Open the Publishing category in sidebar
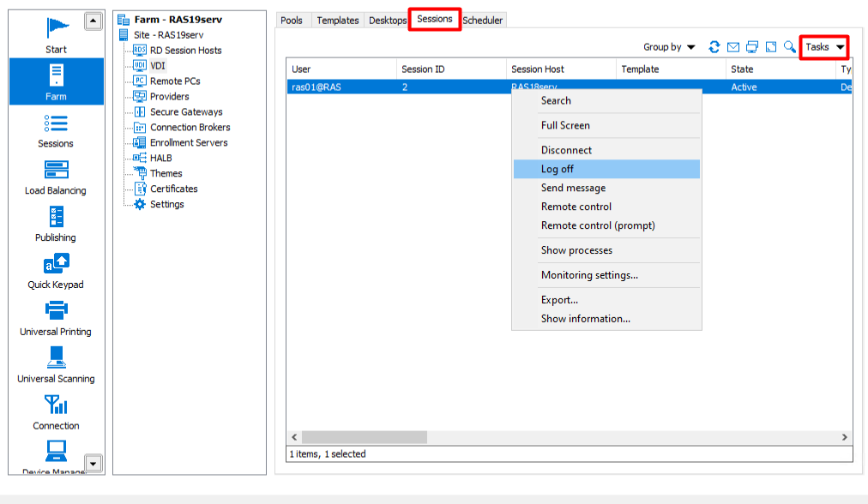This screenshot has width=868, height=504. [x=56, y=225]
